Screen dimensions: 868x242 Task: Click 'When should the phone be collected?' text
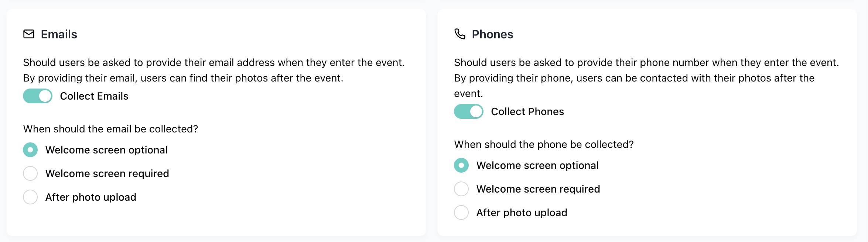click(544, 144)
